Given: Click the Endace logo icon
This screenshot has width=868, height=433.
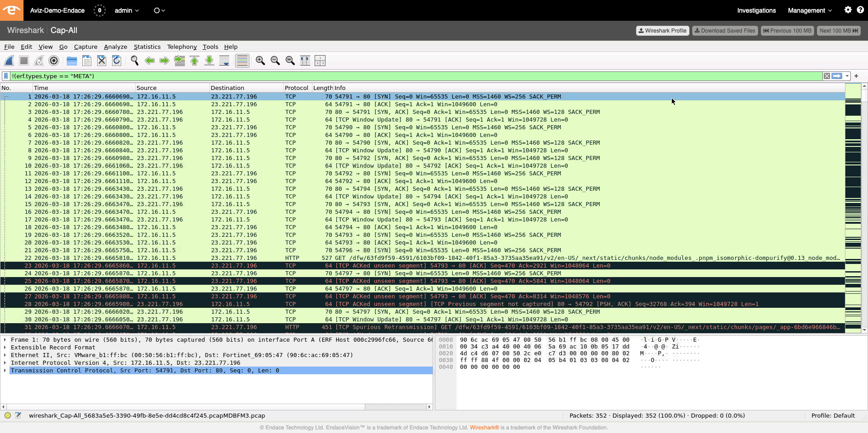Looking at the screenshot, I should [x=12, y=10].
